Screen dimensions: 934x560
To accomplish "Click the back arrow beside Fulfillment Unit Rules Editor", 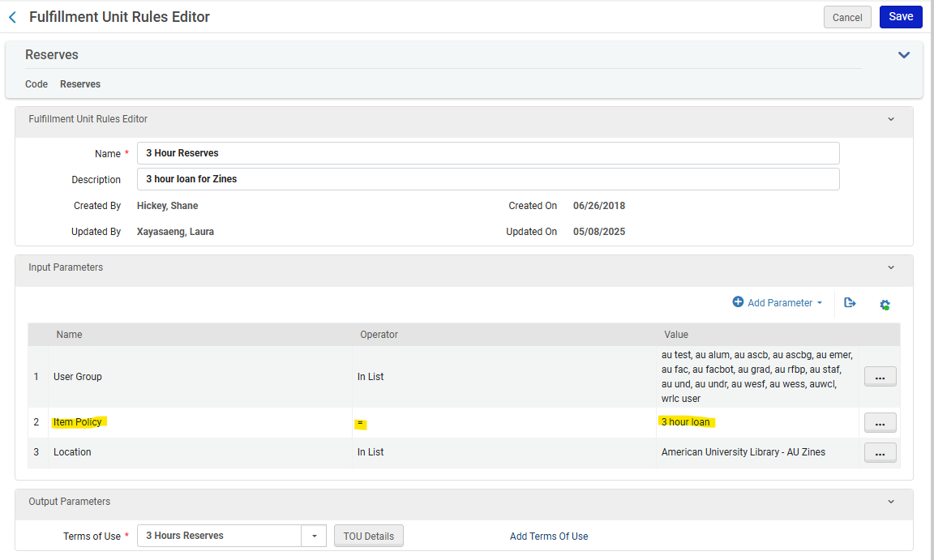I will point(12,16).
